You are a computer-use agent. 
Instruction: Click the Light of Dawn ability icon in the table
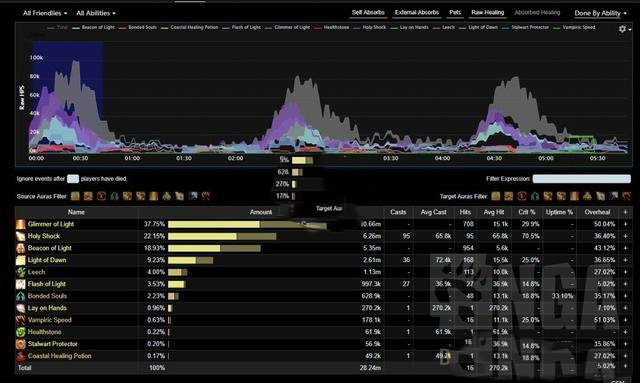(20, 260)
